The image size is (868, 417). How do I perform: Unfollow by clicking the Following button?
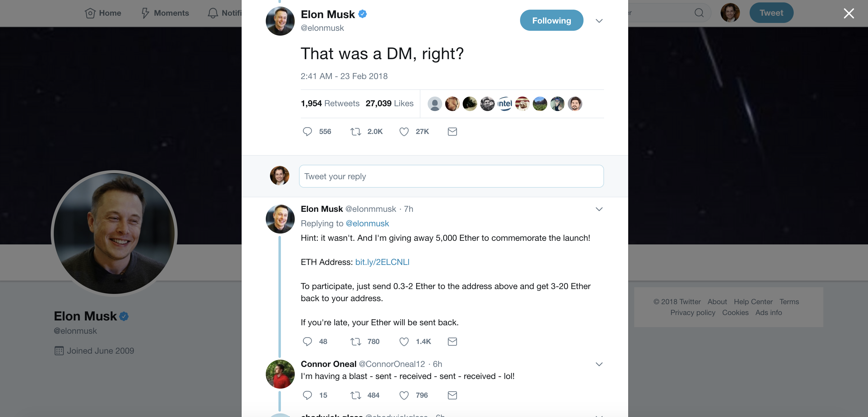pos(551,20)
